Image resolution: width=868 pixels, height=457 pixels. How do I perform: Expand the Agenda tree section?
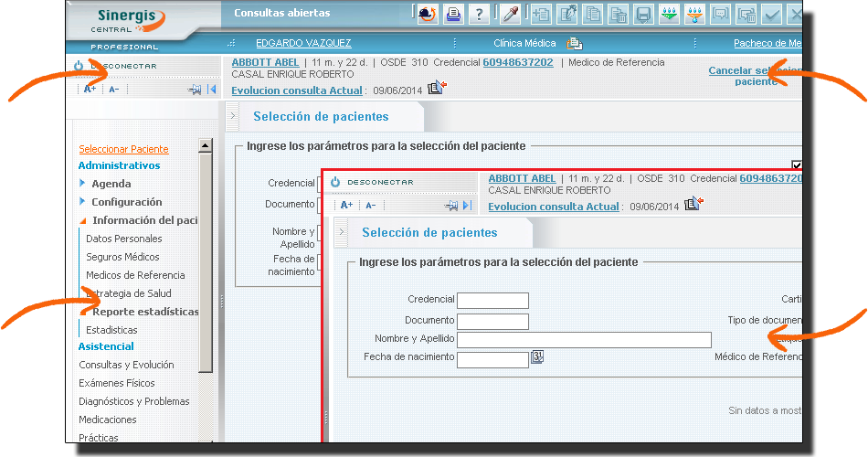tap(83, 184)
